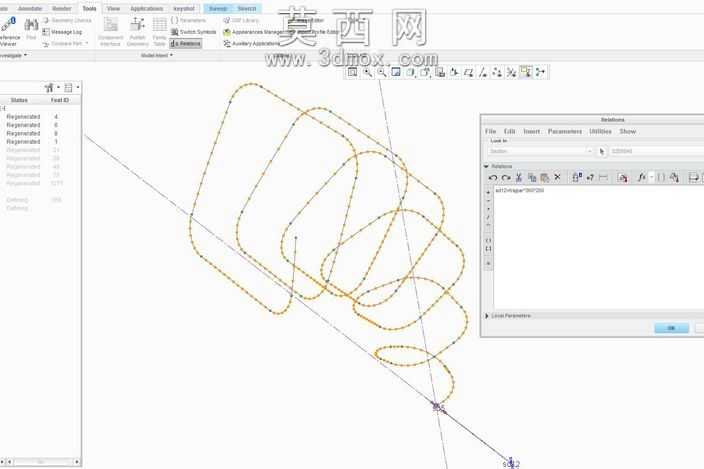This screenshot has width=704, height=469.
Task: Click the model tree scrollbar right arrow
Action: [77, 461]
